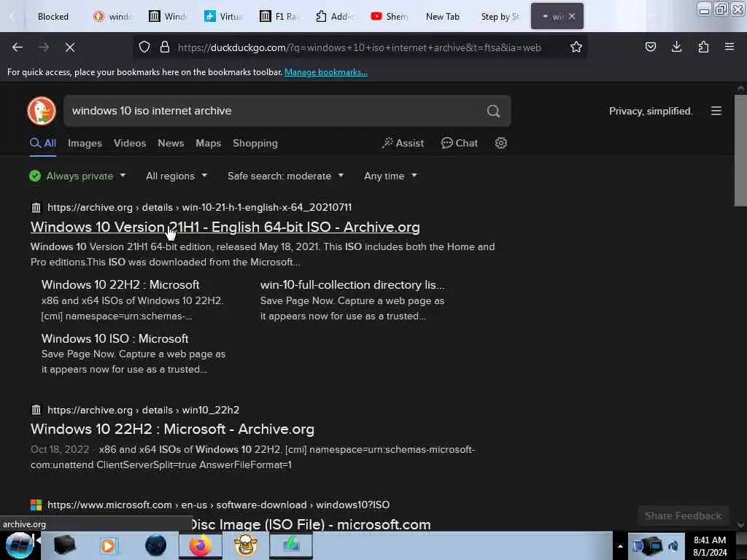
Task: Switch to the Blocked browser tab
Action: point(53,16)
